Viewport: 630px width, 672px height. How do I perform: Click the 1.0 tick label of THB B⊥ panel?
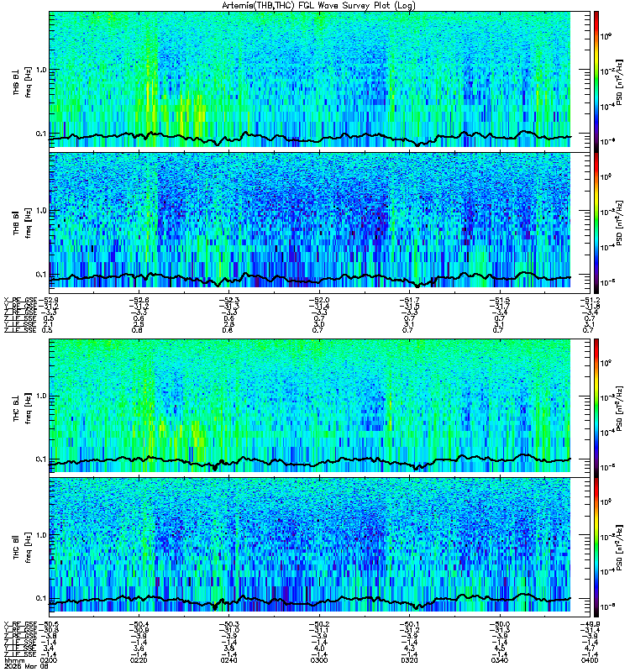point(41,70)
